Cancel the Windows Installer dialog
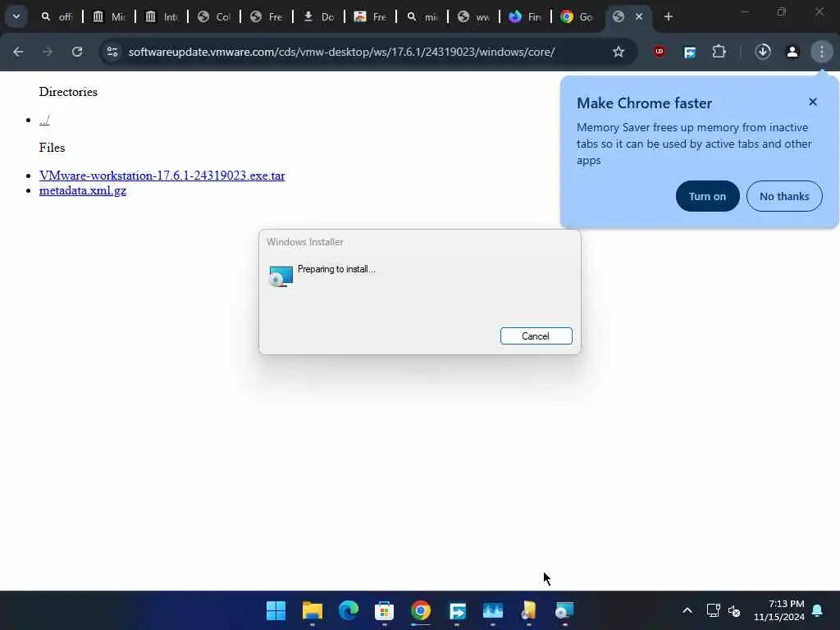The height and width of the screenshot is (630, 840). 536,336
